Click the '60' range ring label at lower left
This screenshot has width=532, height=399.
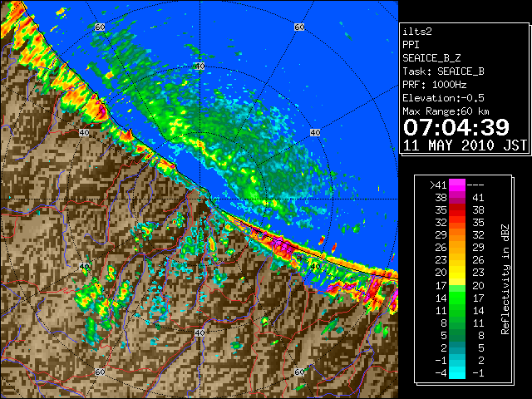coord(100,372)
